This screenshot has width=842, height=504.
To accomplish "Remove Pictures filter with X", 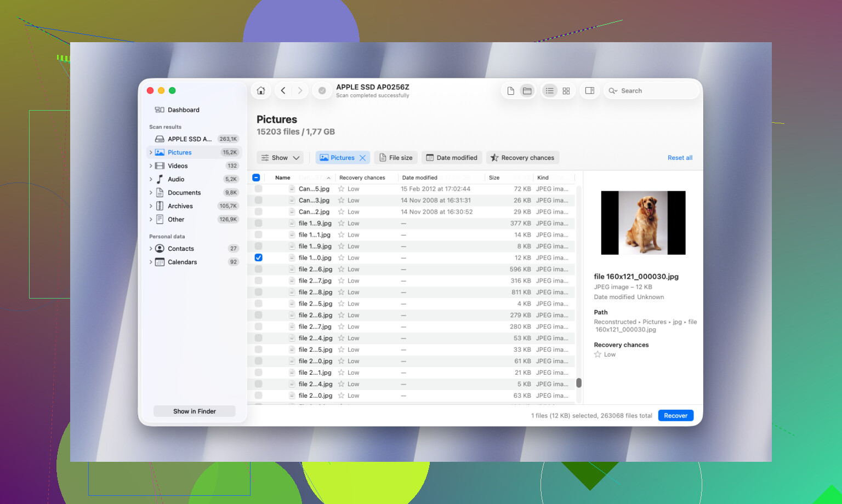I will click(362, 158).
